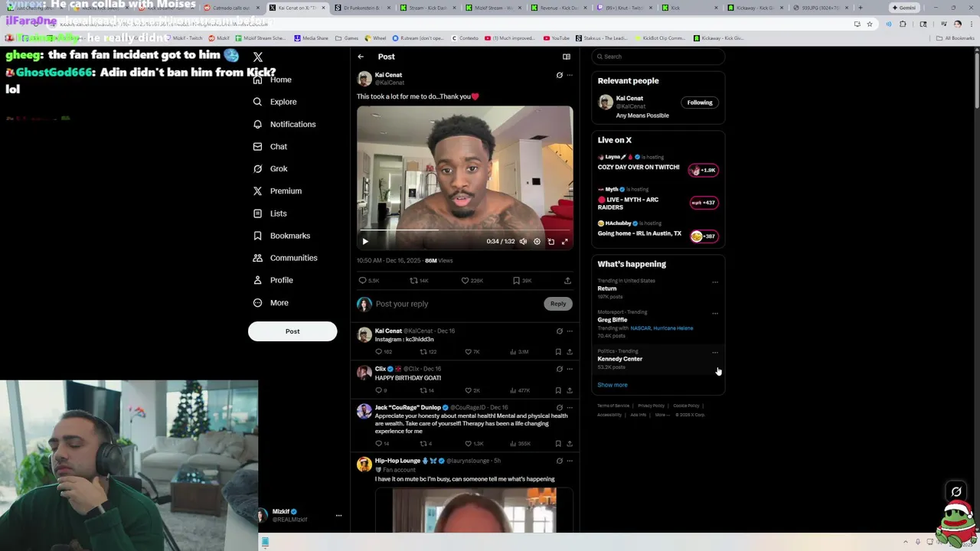Click the NASCAR trending link
This screenshot has height=551, width=980.
(641, 328)
